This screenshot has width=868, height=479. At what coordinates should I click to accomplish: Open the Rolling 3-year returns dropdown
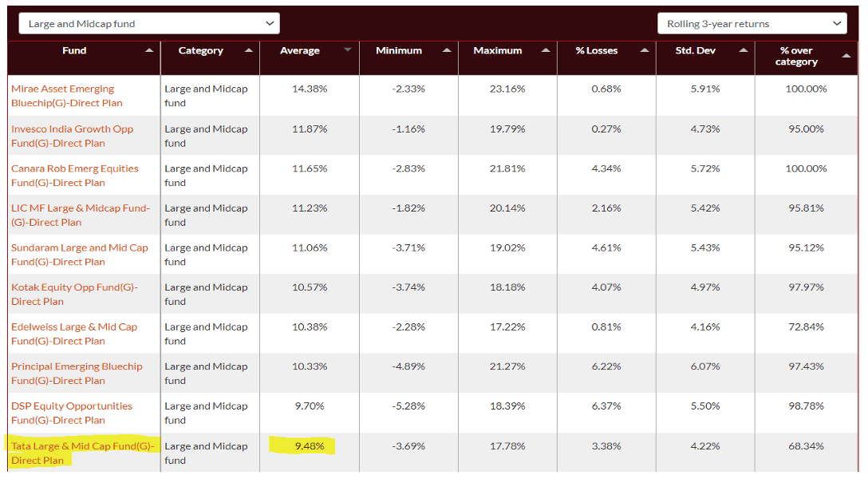[752, 24]
